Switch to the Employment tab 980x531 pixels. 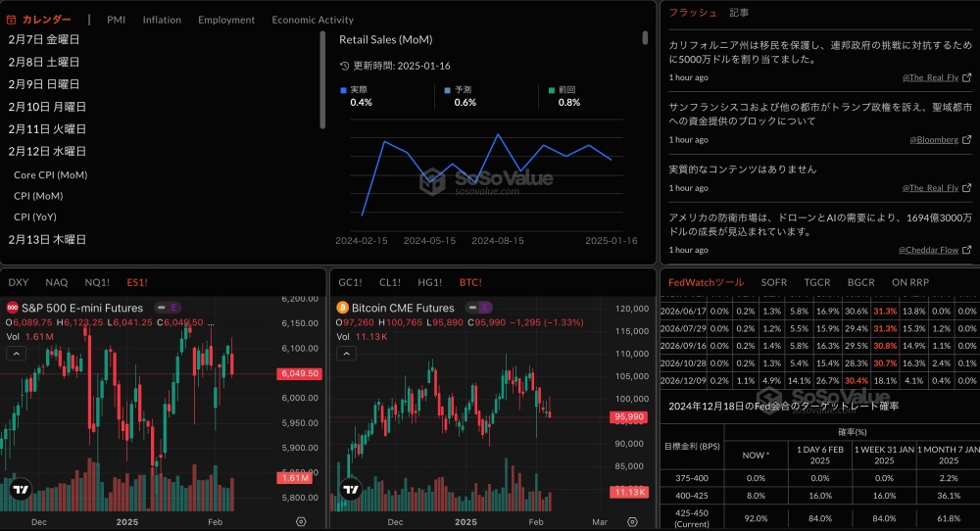(x=226, y=20)
